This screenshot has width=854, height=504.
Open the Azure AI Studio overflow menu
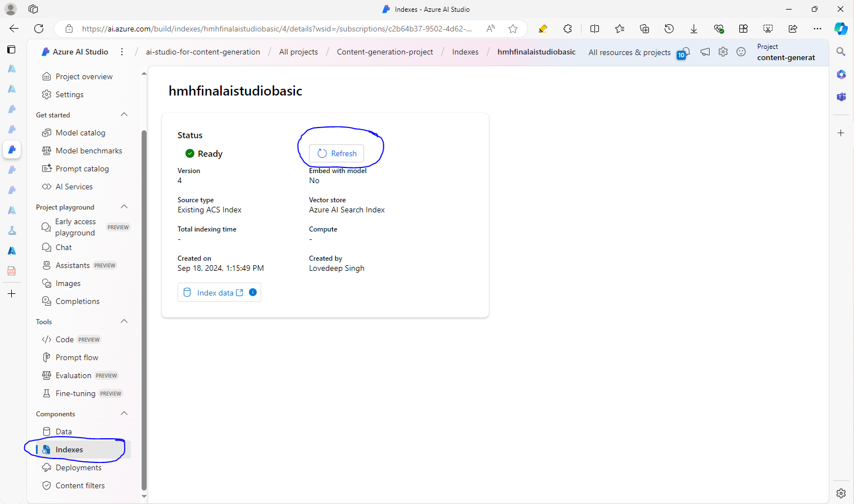coord(122,51)
